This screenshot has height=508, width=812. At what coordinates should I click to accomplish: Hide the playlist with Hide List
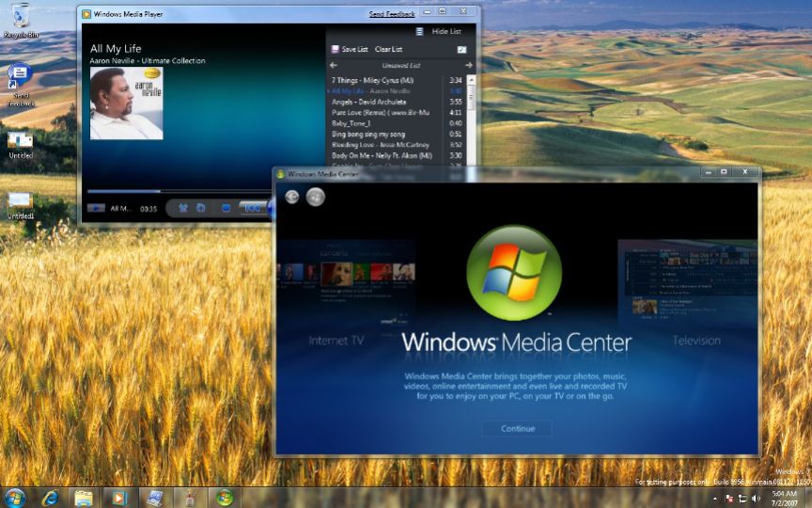click(445, 31)
